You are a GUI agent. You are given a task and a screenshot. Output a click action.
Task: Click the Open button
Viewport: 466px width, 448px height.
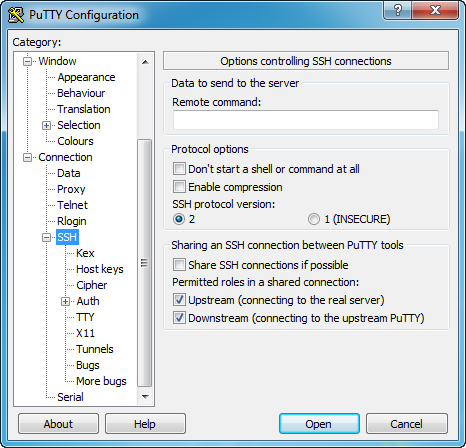coord(319,424)
